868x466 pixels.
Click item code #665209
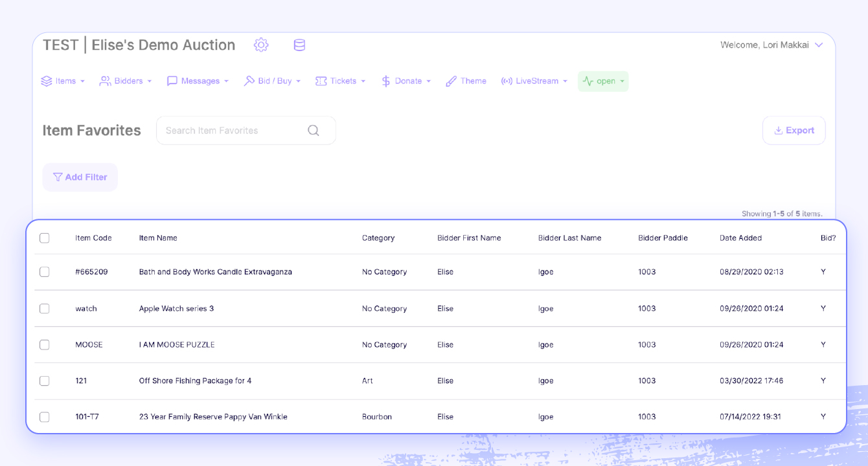coord(91,272)
